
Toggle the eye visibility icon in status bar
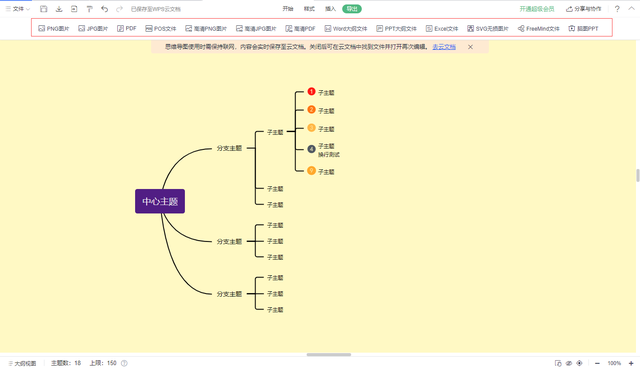(569, 363)
